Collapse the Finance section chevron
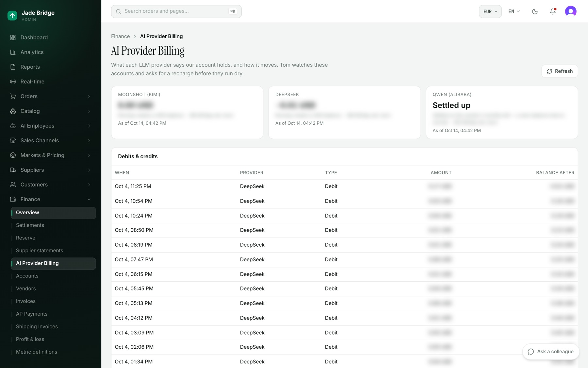This screenshot has height=368, width=588. click(x=89, y=200)
